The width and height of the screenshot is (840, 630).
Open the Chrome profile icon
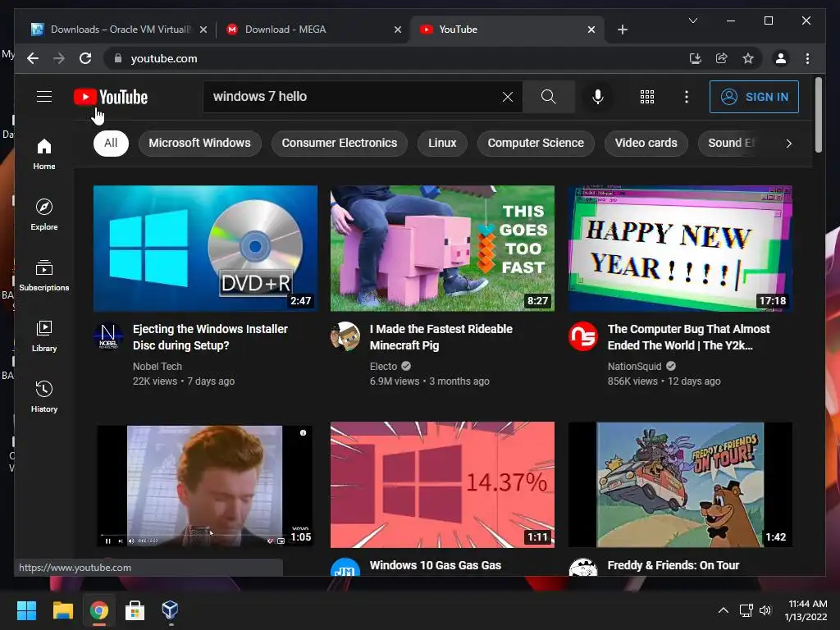click(x=781, y=58)
